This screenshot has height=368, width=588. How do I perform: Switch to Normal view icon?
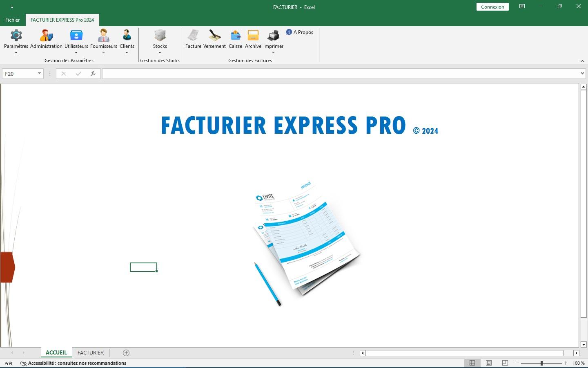point(472,363)
